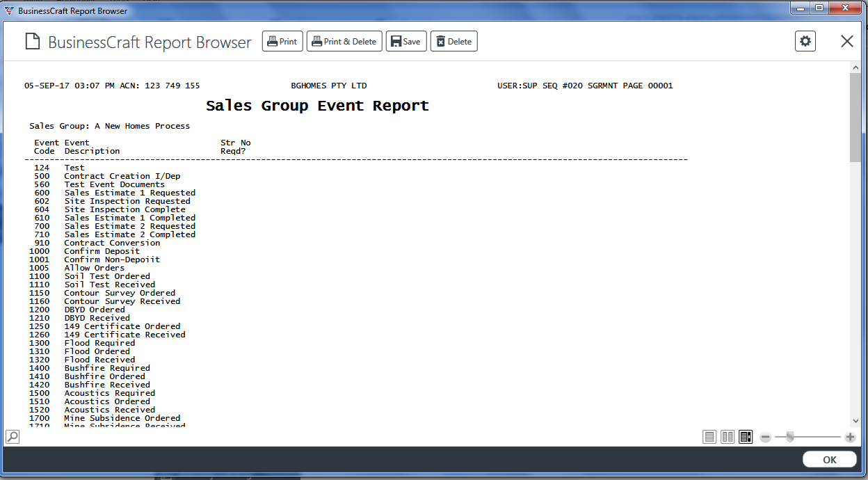Image resolution: width=868 pixels, height=480 pixels.
Task: Select the 'Flood Required' row
Action: 99,343
